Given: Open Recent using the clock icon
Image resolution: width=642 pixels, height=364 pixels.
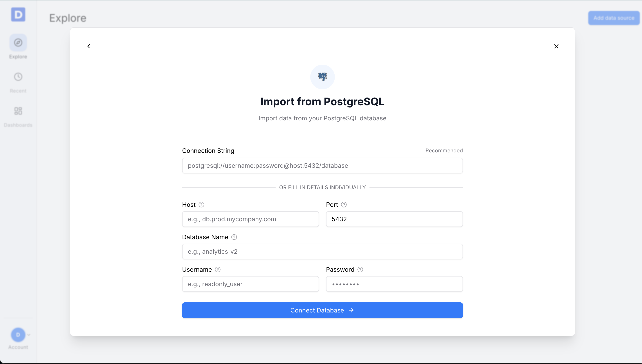Looking at the screenshot, I should click(x=18, y=77).
